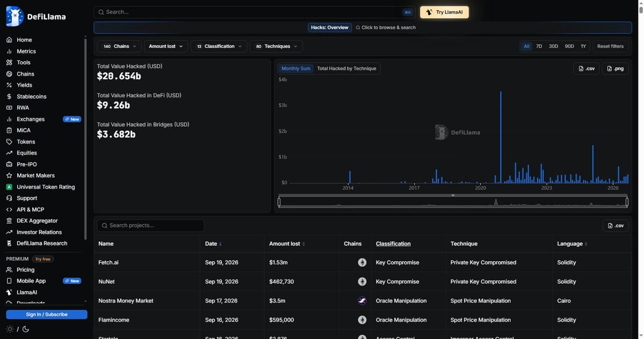Click the sidebar scrollbar
Screen dimensions: 644x339
(x=85, y=138)
